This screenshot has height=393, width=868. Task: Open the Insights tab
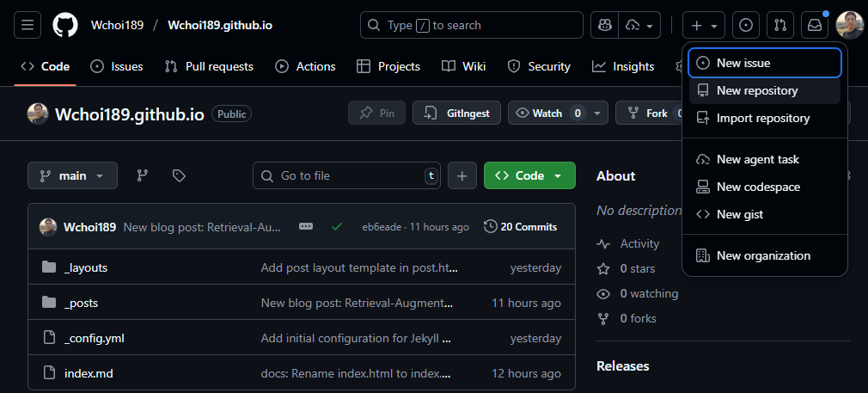[x=623, y=66]
